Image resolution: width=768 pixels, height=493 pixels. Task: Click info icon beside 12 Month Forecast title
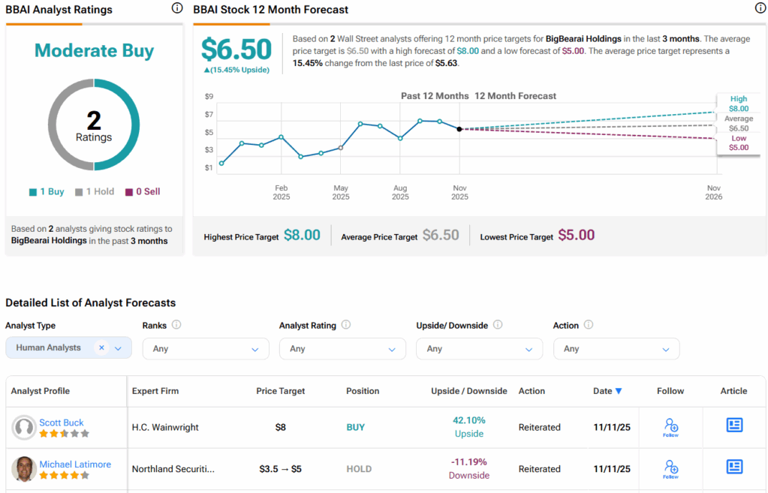[760, 9]
